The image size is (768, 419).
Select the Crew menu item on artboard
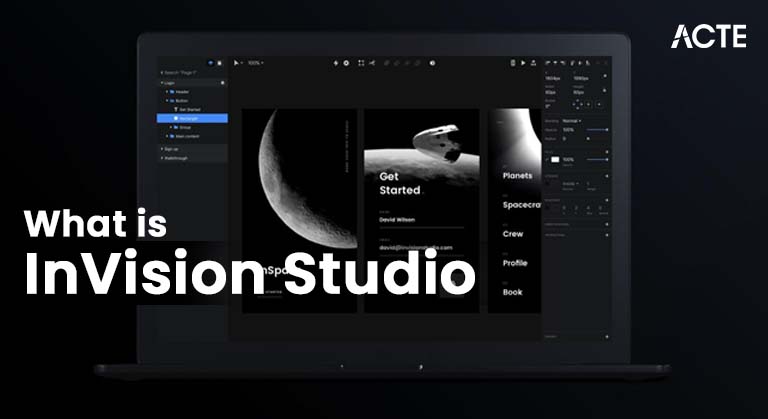click(x=513, y=234)
